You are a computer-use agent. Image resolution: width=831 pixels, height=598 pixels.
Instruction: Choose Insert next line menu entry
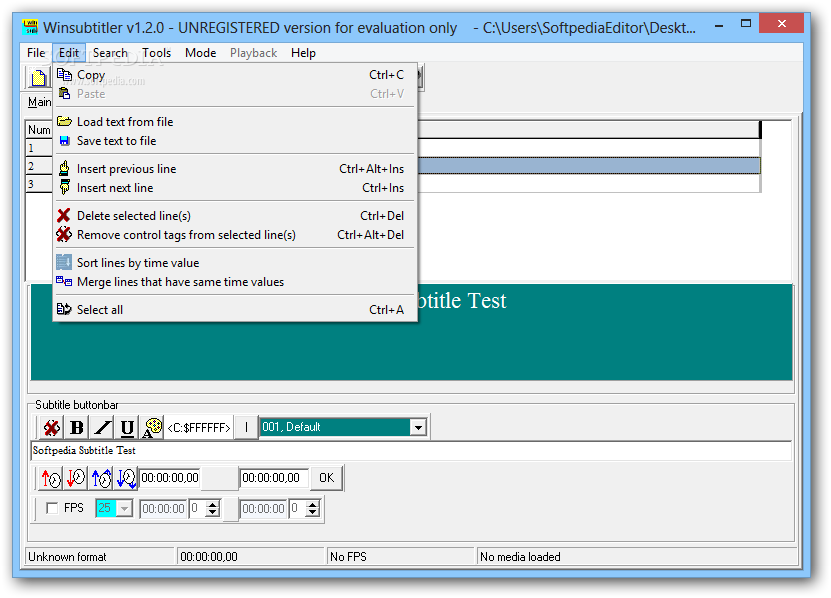coord(235,188)
